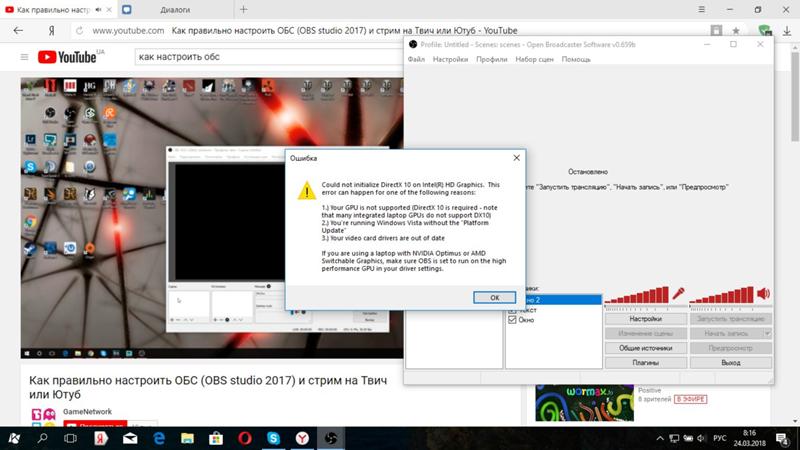Mute the tab audio speaker icon
The image size is (800, 450).
98,10
